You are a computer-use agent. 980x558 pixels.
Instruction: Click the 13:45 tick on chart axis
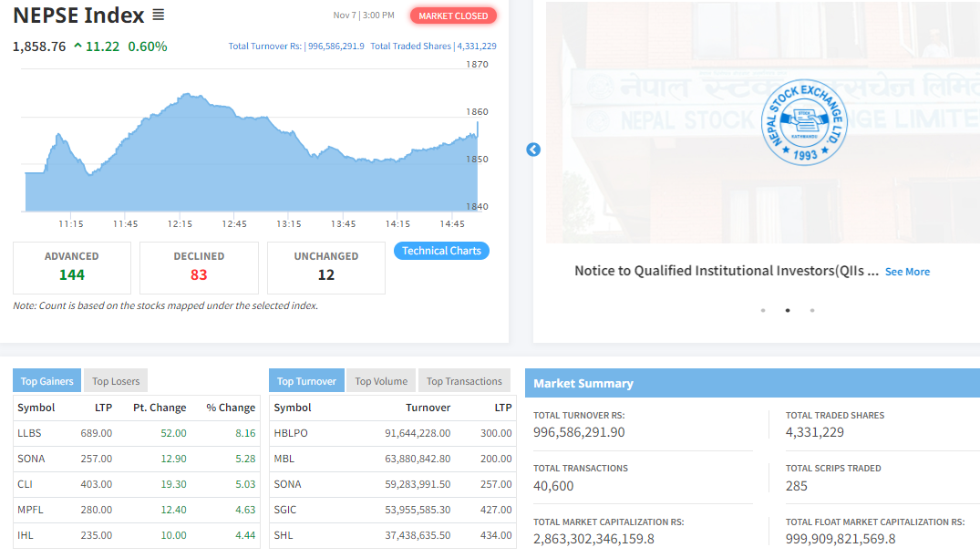tap(343, 223)
